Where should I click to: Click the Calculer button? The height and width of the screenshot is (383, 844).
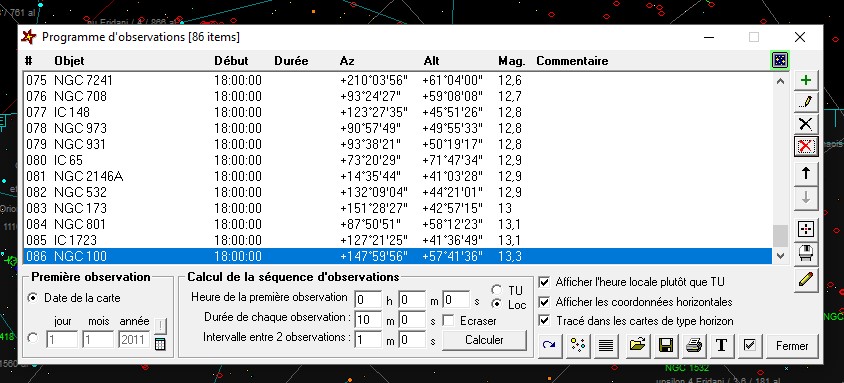click(484, 340)
